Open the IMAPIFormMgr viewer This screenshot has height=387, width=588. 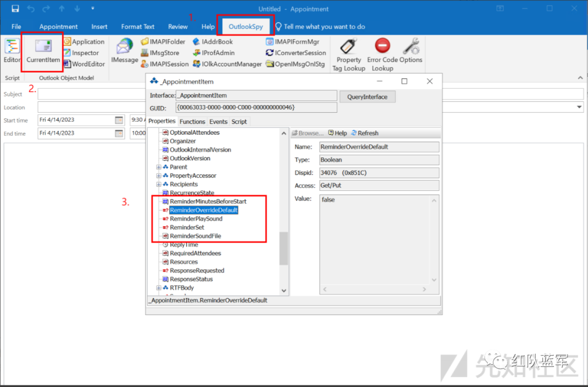[293, 41]
